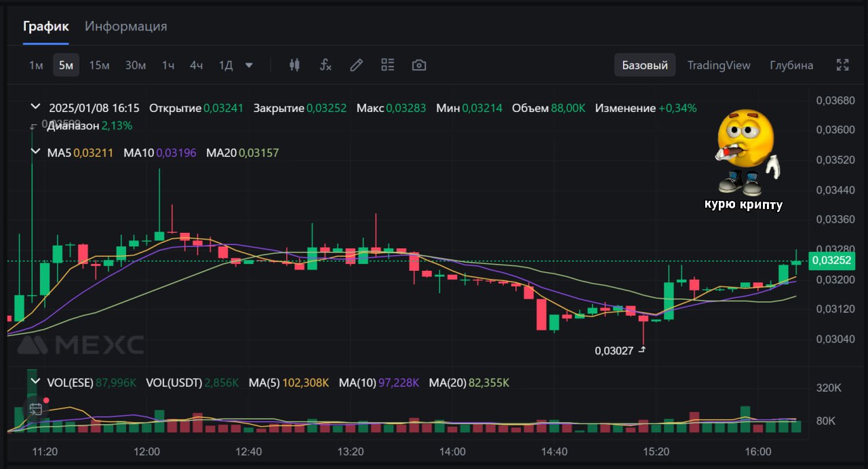
Task: Click the smoking emoji sticker
Action: [x=747, y=153]
